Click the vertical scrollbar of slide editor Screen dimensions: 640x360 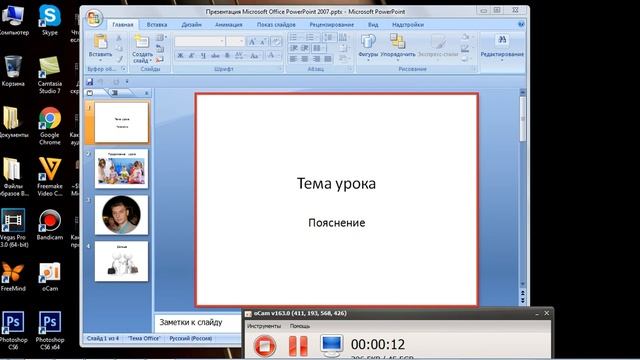[x=522, y=188]
